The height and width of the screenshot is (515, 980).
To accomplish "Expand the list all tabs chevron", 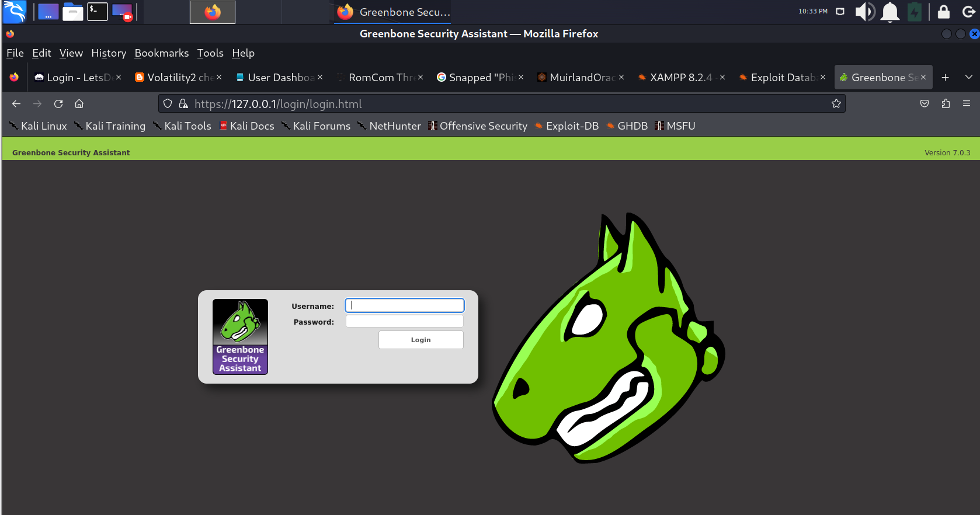I will pos(969,77).
